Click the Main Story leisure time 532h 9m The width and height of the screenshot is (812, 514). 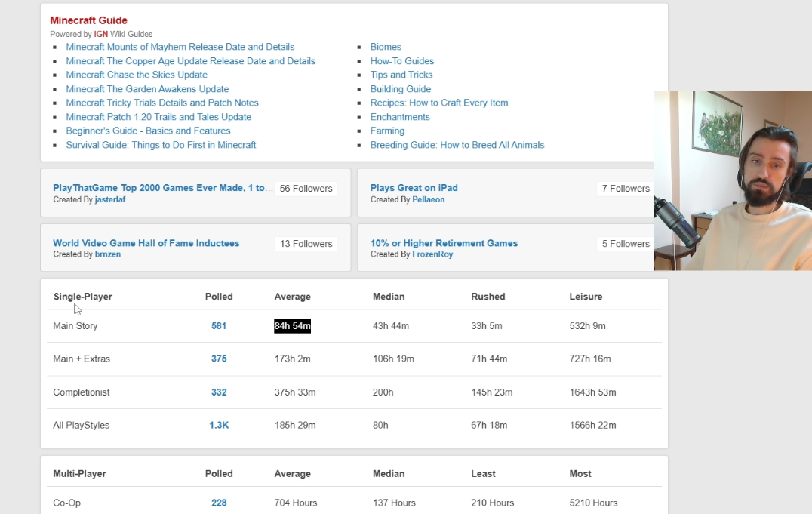click(587, 326)
